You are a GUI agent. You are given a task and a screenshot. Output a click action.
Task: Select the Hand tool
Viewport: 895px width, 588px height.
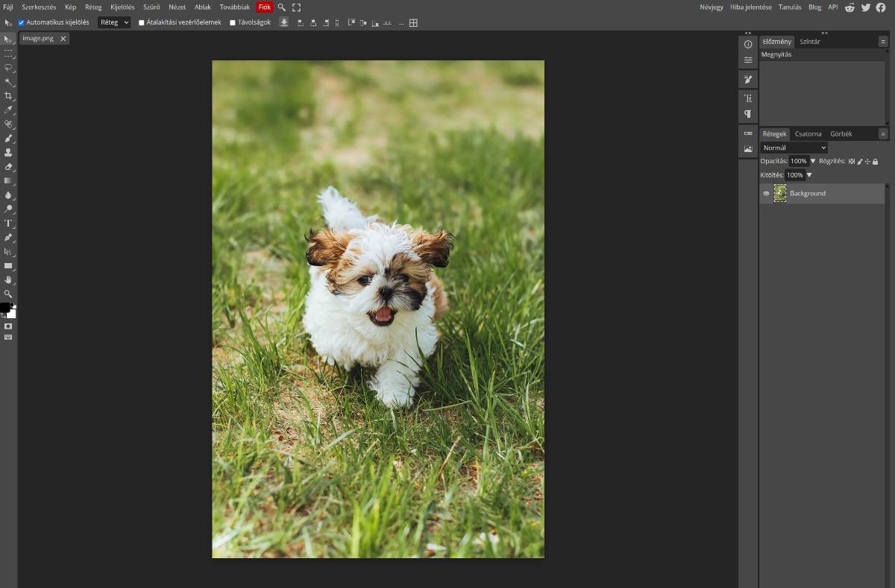point(8,279)
